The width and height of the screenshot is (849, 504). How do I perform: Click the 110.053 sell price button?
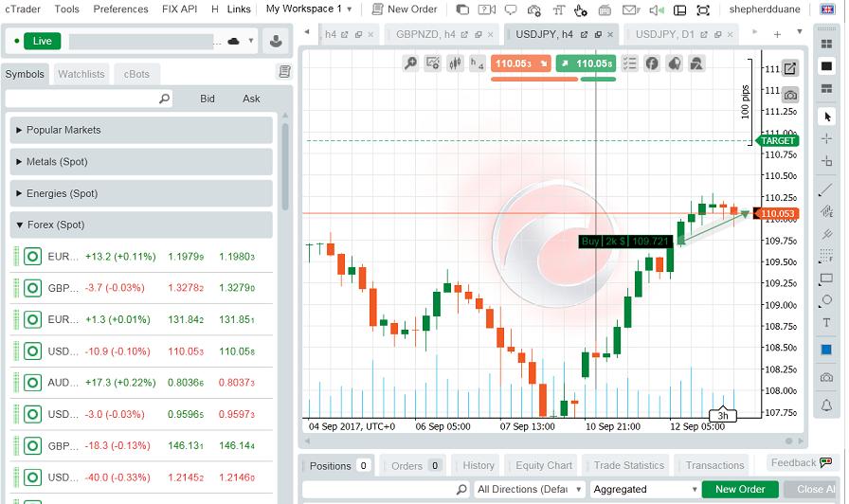(x=520, y=63)
